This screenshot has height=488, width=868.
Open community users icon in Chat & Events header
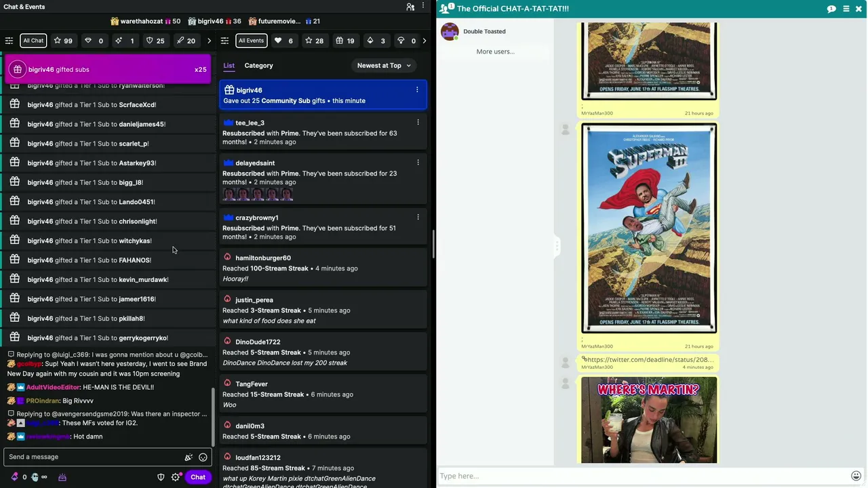(x=410, y=7)
